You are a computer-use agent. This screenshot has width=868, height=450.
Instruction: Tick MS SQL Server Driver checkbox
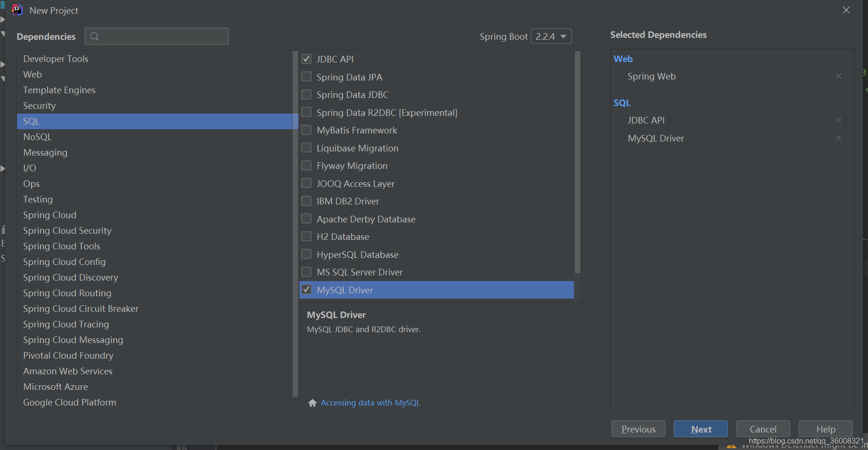[306, 272]
